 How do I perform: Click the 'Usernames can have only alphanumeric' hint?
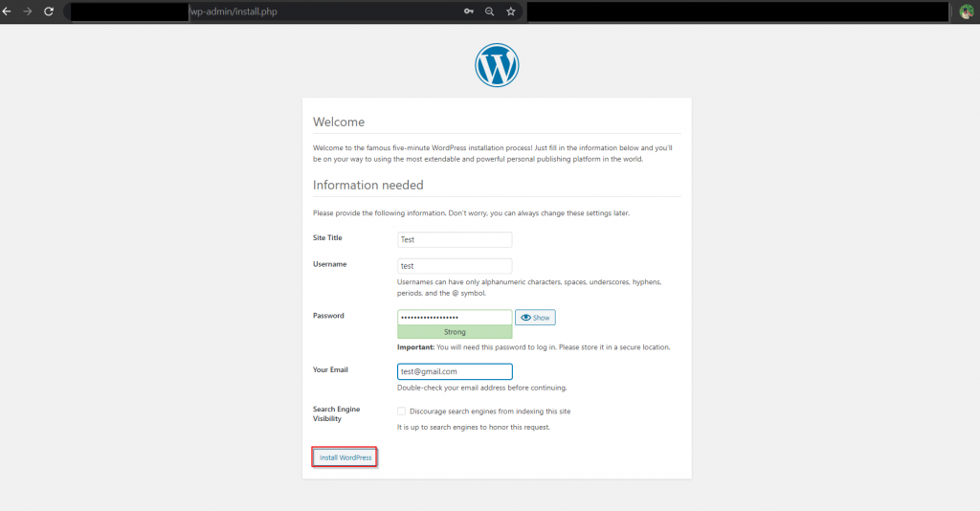[x=528, y=287]
